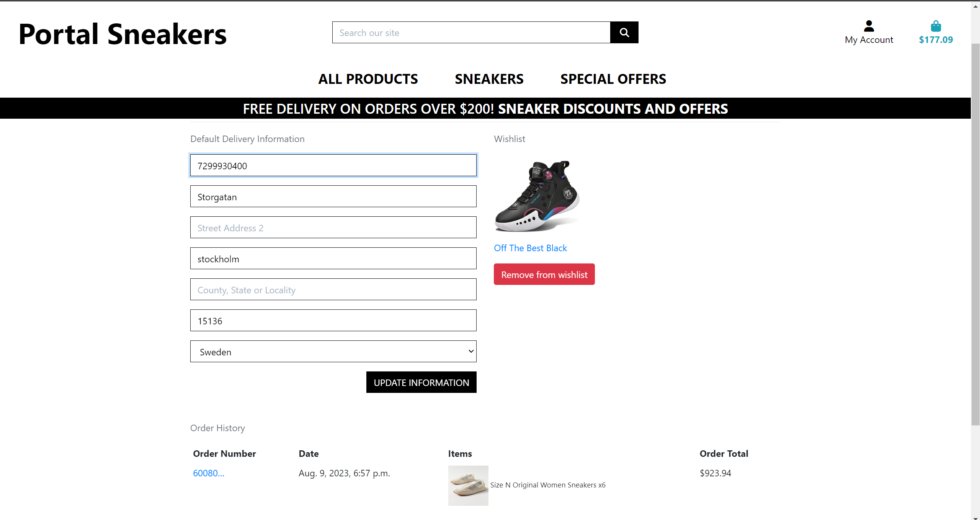Open the SPECIAL OFFERS section
Image resolution: width=980 pixels, height=520 pixels.
tap(613, 79)
